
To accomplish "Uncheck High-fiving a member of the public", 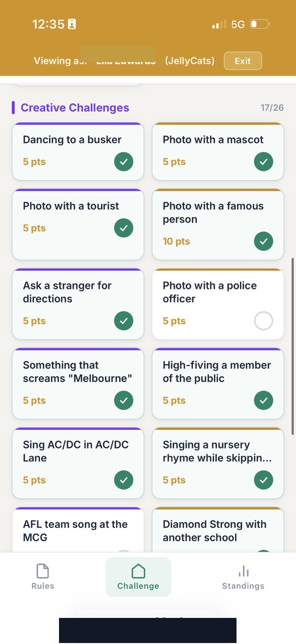I will click(x=264, y=400).
